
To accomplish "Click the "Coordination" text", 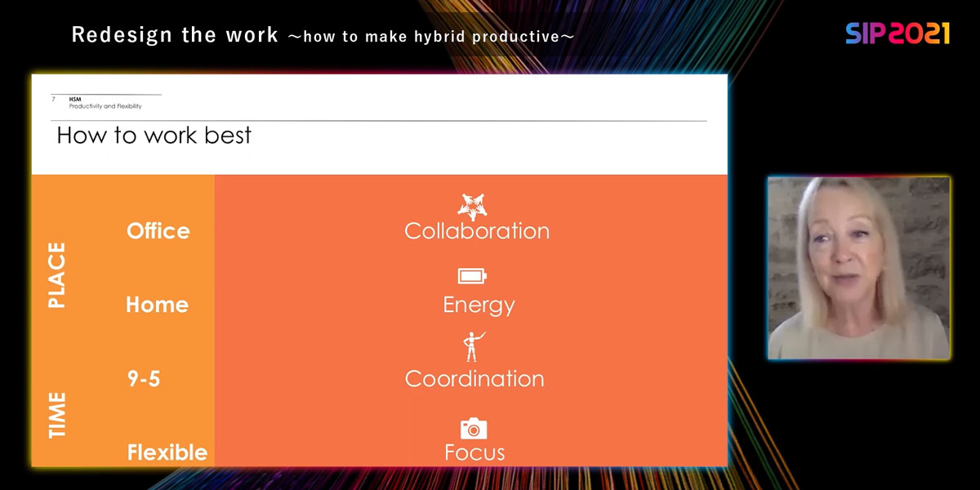I will pyautogui.click(x=474, y=379).
